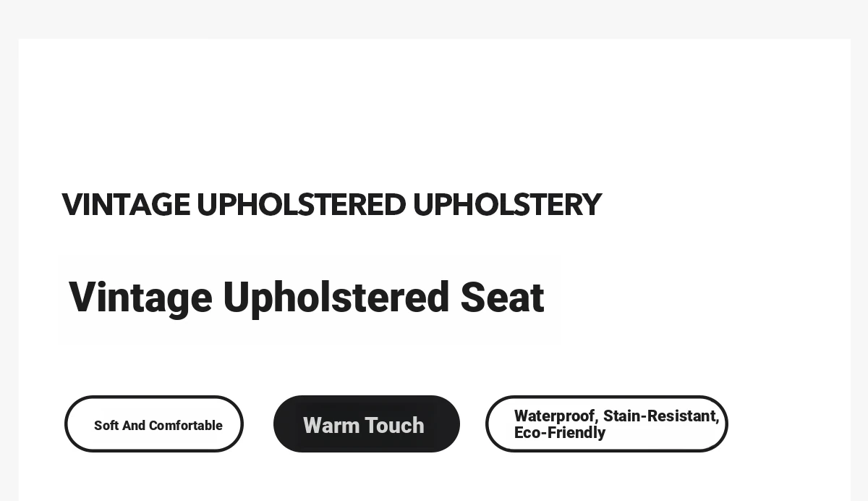Choose the dark Warm Touch pill
This screenshot has width=868, height=501.
click(367, 424)
